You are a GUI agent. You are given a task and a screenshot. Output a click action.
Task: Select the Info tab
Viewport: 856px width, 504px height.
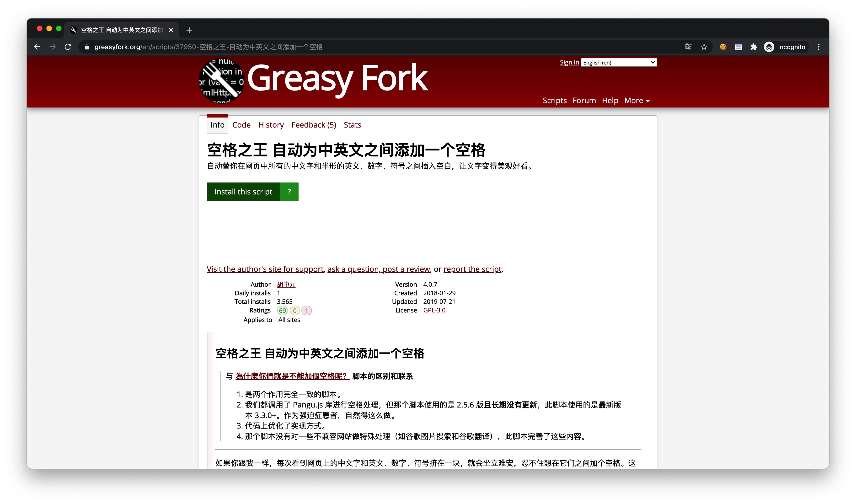[217, 125]
